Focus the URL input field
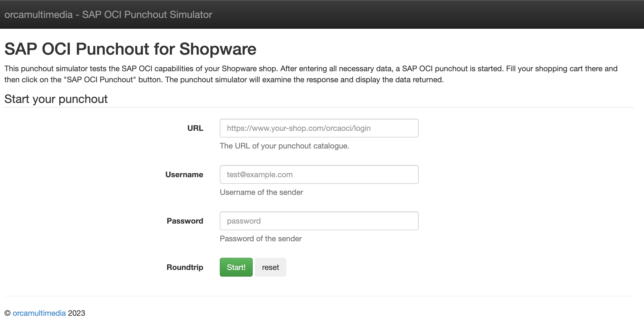The height and width of the screenshot is (329, 644). point(319,128)
